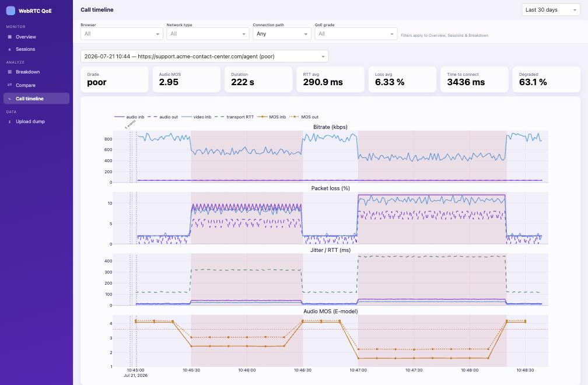Click the Degraded 63.1 % value
The height and width of the screenshot is (385, 588).
pos(533,82)
